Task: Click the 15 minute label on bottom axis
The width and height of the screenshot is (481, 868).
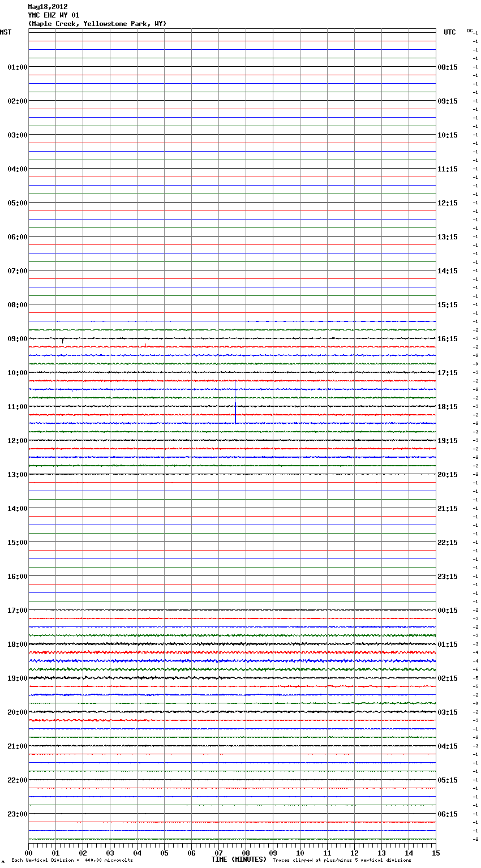Action: tap(436, 853)
